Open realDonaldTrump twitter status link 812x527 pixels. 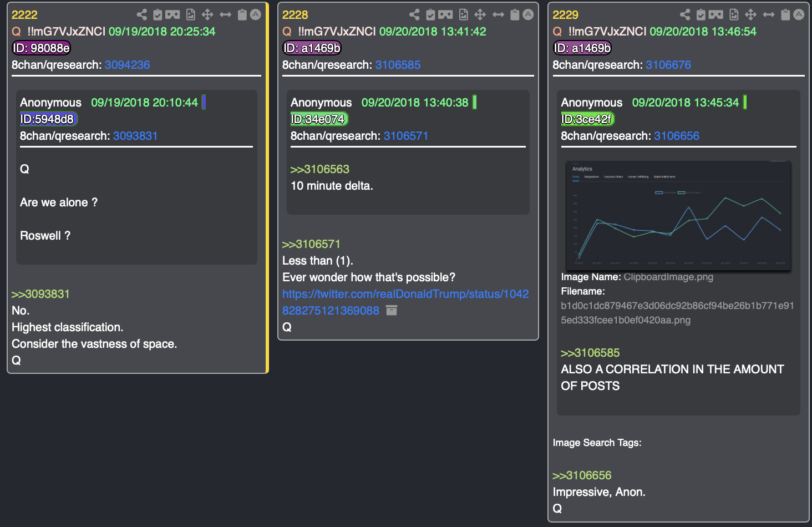click(x=405, y=302)
